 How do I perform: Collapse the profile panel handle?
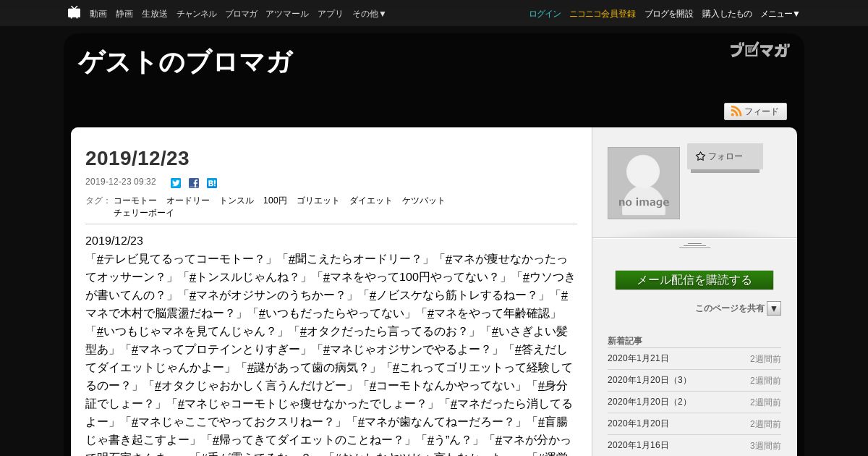coord(694,245)
